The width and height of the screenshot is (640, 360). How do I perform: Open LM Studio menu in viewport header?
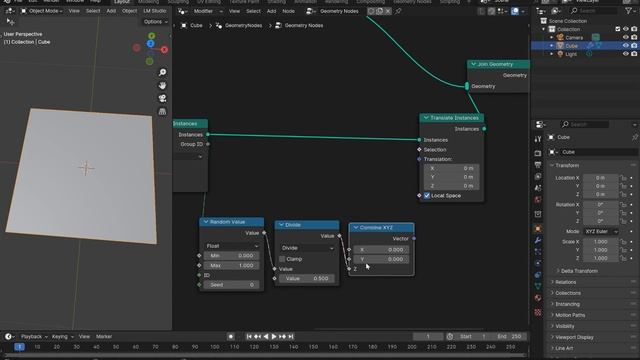pos(155,11)
